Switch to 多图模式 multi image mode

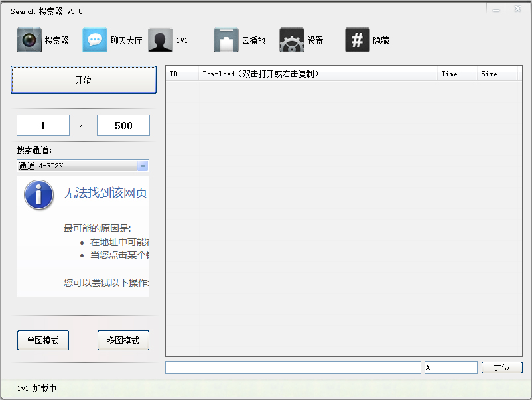tap(123, 340)
